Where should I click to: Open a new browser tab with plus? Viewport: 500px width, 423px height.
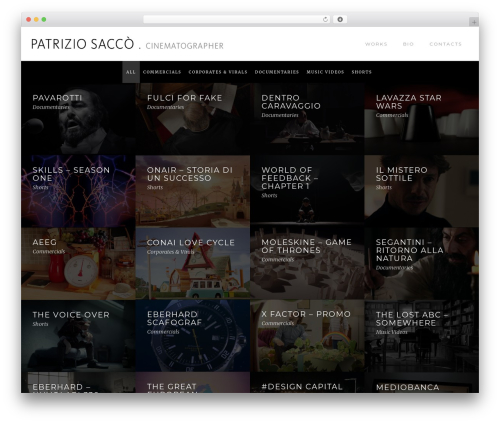coord(474,22)
